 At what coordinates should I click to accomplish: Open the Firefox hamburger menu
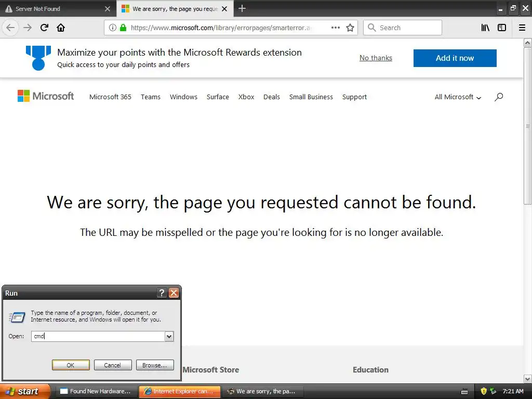click(x=522, y=28)
